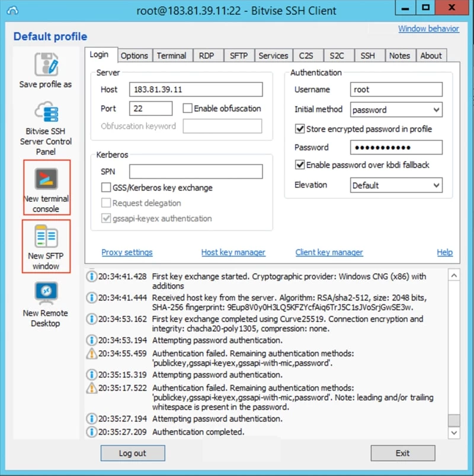The width and height of the screenshot is (474, 476).
Task: Click info icon of the 20:34:53.162 log entry
Action: (x=91, y=319)
